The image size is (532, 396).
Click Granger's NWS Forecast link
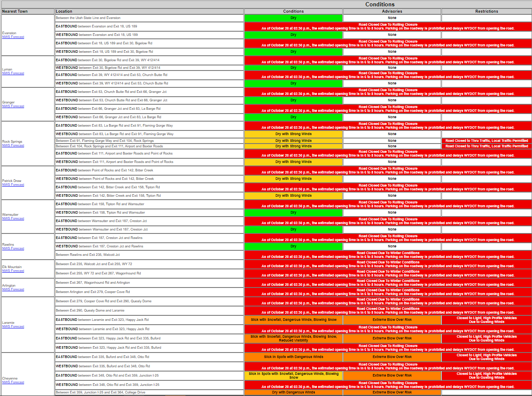pyautogui.click(x=13, y=106)
